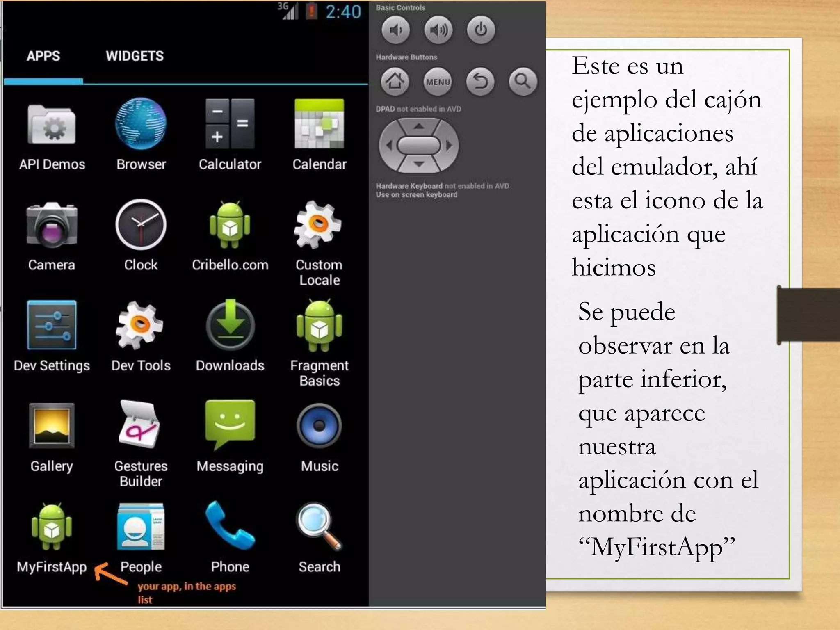Click the 2:40 clock in status bar
Screen dimensions: 840x630
343,11
